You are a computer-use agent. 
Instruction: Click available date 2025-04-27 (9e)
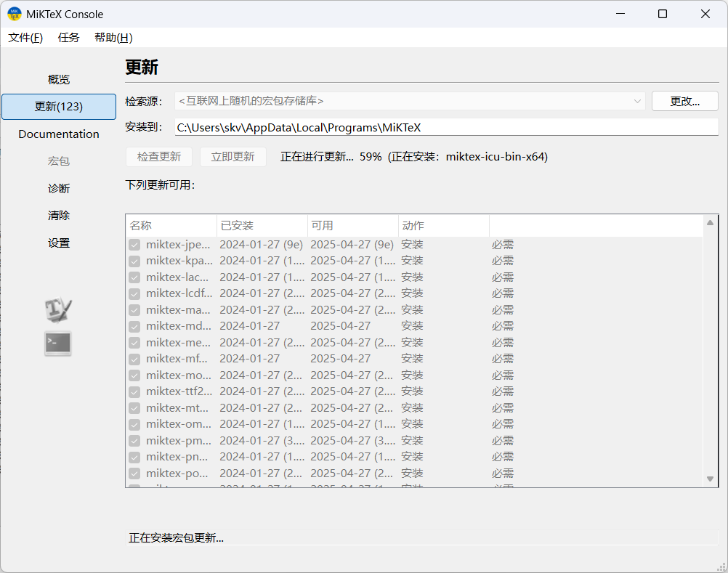352,245
